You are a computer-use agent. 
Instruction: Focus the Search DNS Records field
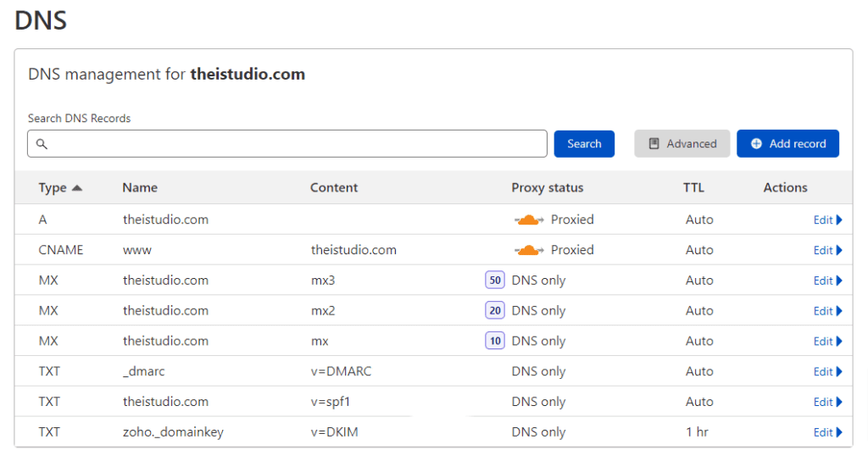[x=287, y=144]
